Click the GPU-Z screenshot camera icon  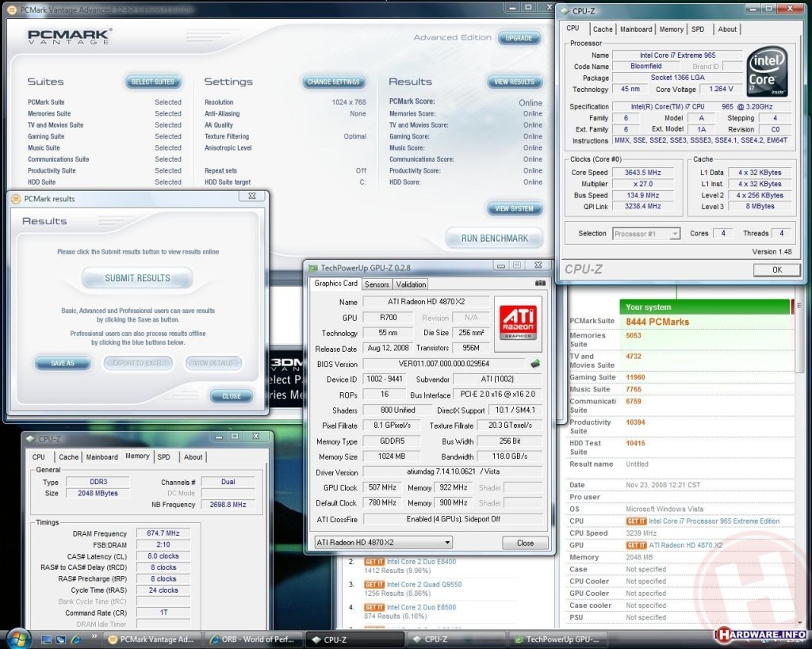pyautogui.click(x=539, y=283)
